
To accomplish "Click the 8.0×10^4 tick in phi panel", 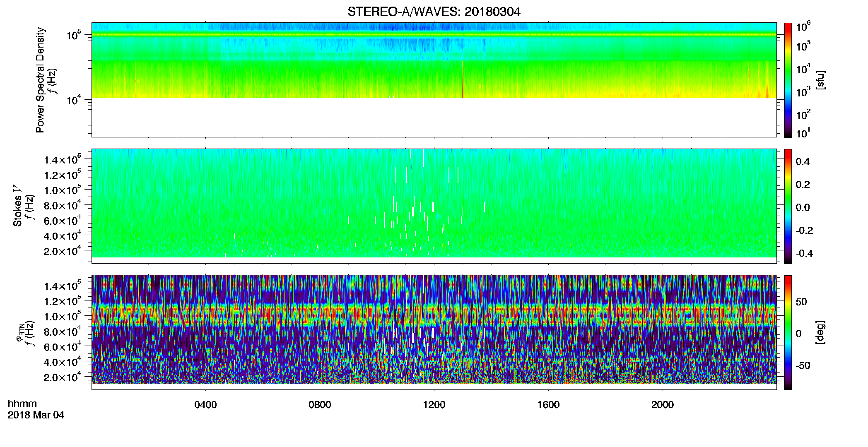I will coord(63,332).
